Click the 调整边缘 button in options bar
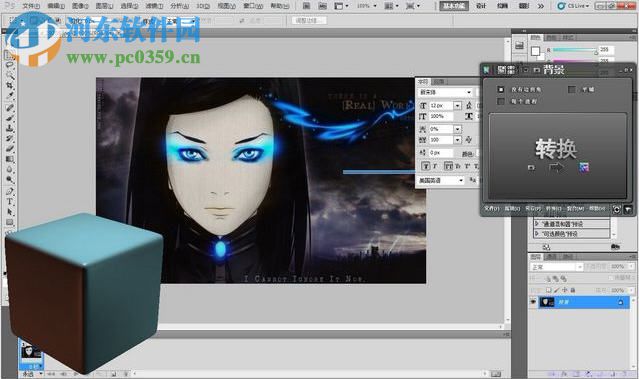The height and width of the screenshot is (379, 639). (x=309, y=20)
